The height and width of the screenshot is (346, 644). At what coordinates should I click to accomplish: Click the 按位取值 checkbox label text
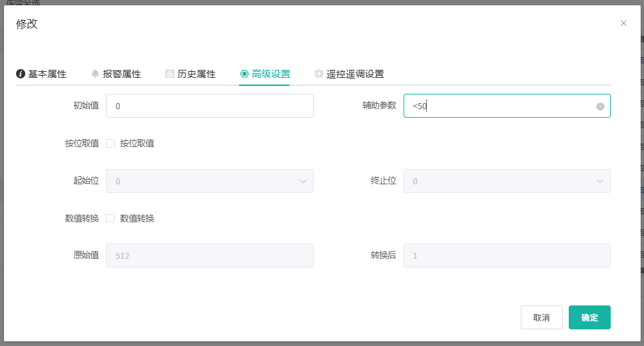[137, 143]
